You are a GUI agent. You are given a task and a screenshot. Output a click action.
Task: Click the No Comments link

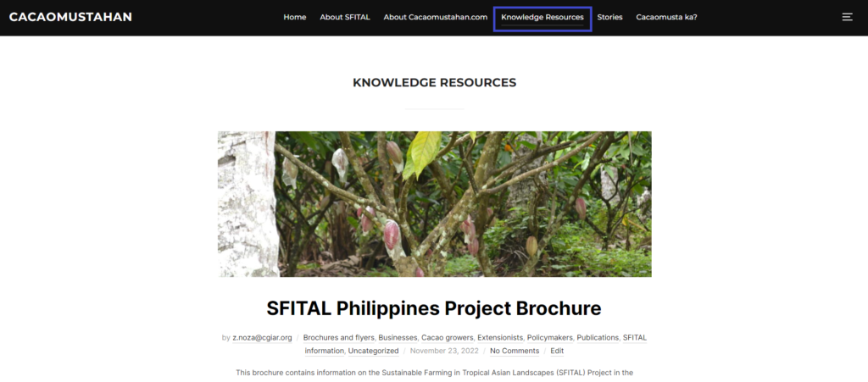coord(515,351)
